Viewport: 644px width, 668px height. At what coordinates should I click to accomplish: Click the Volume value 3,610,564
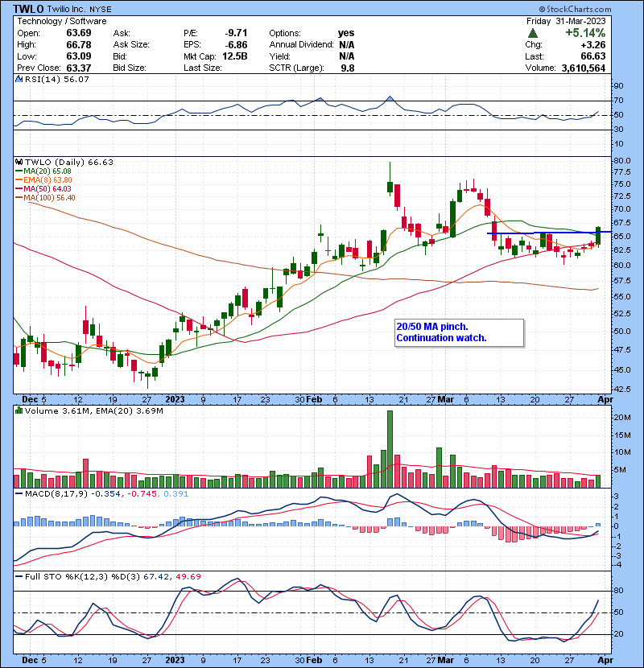click(x=584, y=68)
